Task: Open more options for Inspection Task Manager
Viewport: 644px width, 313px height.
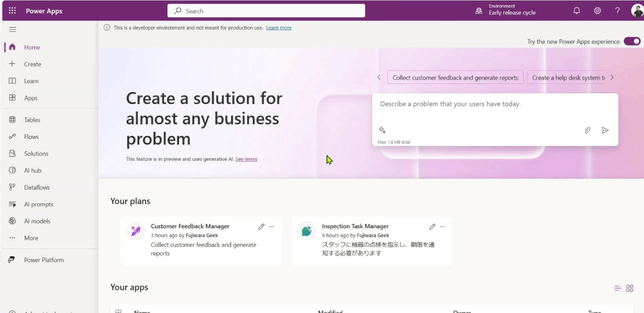Action: click(443, 226)
